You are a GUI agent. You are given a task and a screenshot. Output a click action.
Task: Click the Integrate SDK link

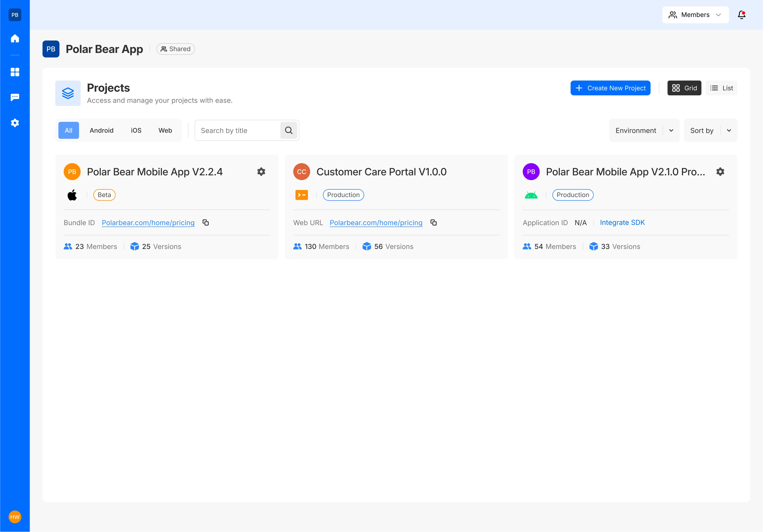[x=622, y=223]
